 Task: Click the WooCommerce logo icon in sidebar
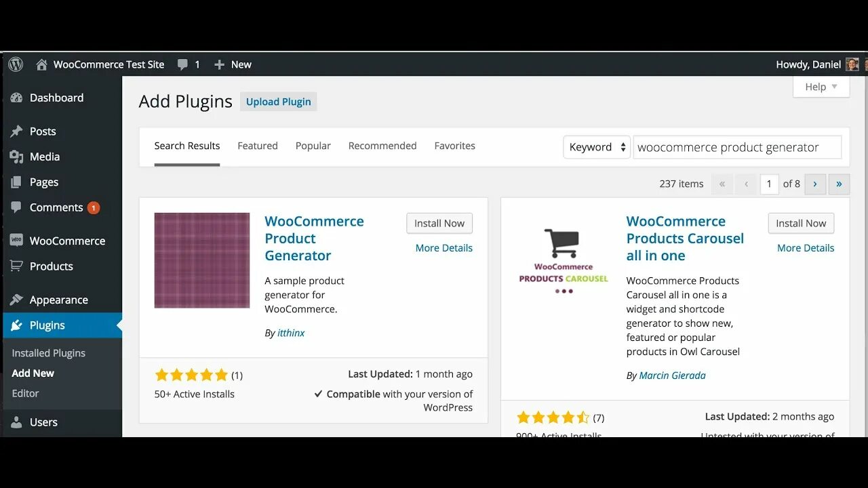16,241
